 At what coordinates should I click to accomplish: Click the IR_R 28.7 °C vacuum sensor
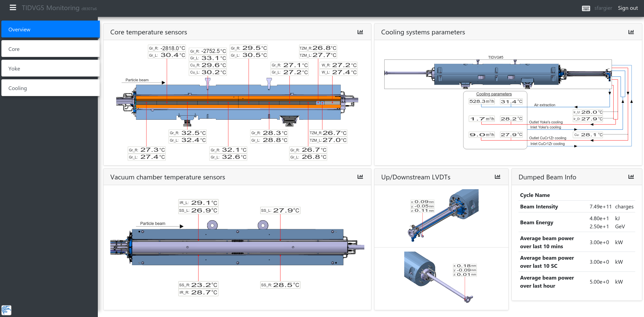tap(198, 292)
